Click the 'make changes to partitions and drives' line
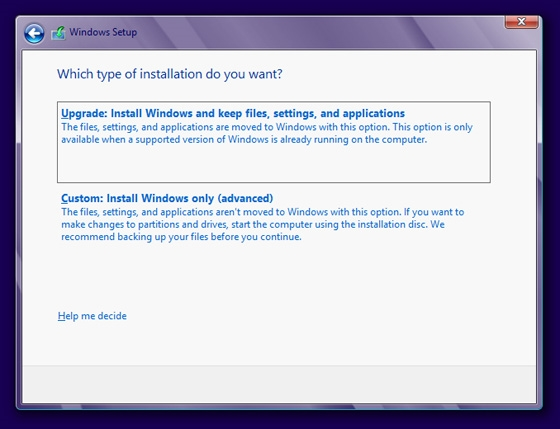 tap(253, 225)
